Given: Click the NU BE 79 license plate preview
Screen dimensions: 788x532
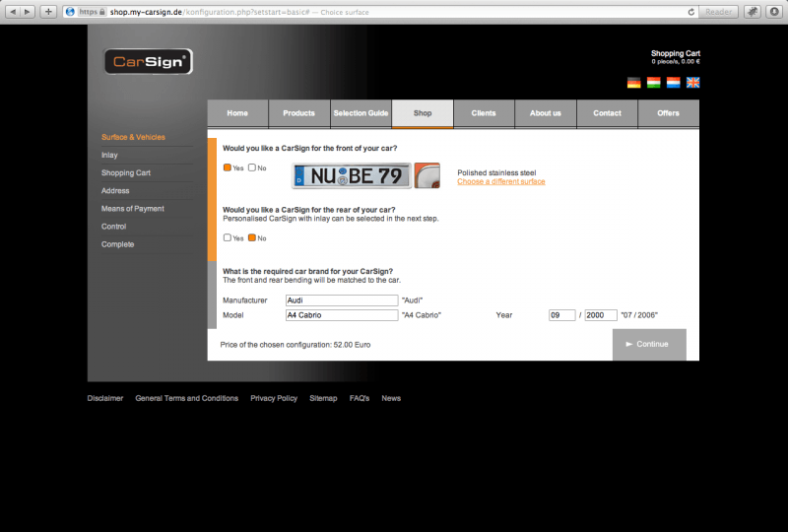Looking at the screenshot, I should (352, 176).
